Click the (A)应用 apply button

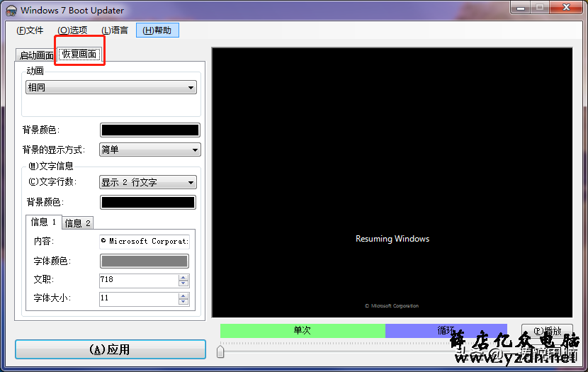click(x=111, y=349)
